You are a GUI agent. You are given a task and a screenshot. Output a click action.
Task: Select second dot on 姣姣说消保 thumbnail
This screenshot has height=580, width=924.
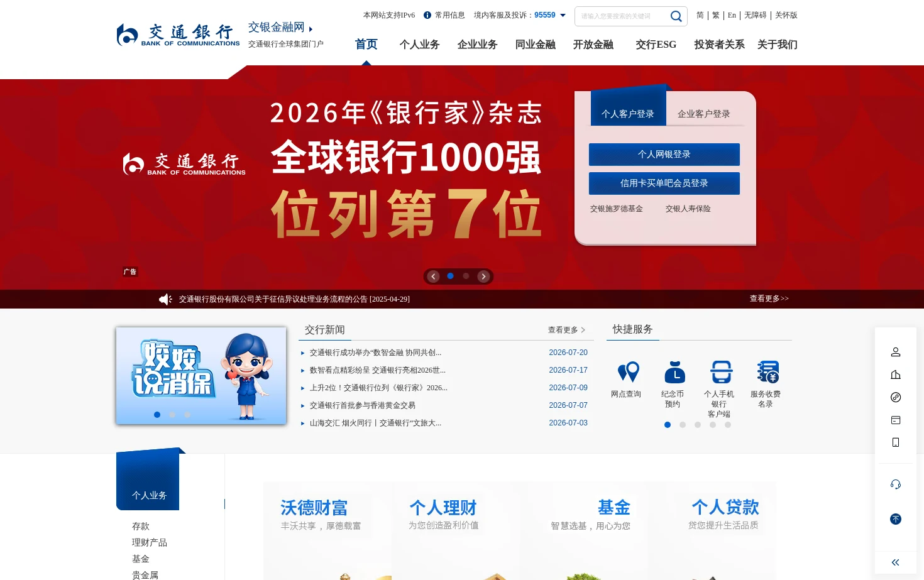pos(172,415)
